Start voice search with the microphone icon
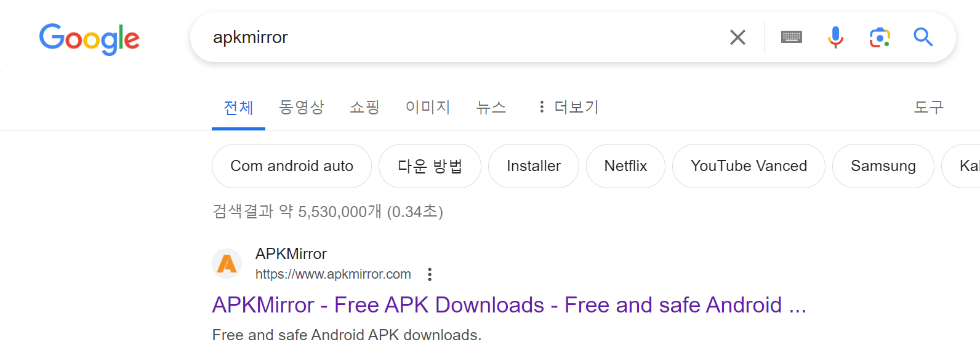Viewport: 980px width, 358px height. (x=835, y=38)
